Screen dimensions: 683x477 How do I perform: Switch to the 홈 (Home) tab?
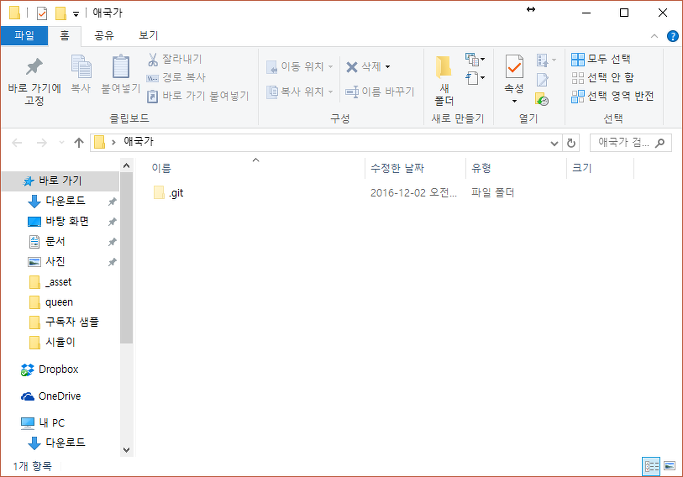point(64,36)
